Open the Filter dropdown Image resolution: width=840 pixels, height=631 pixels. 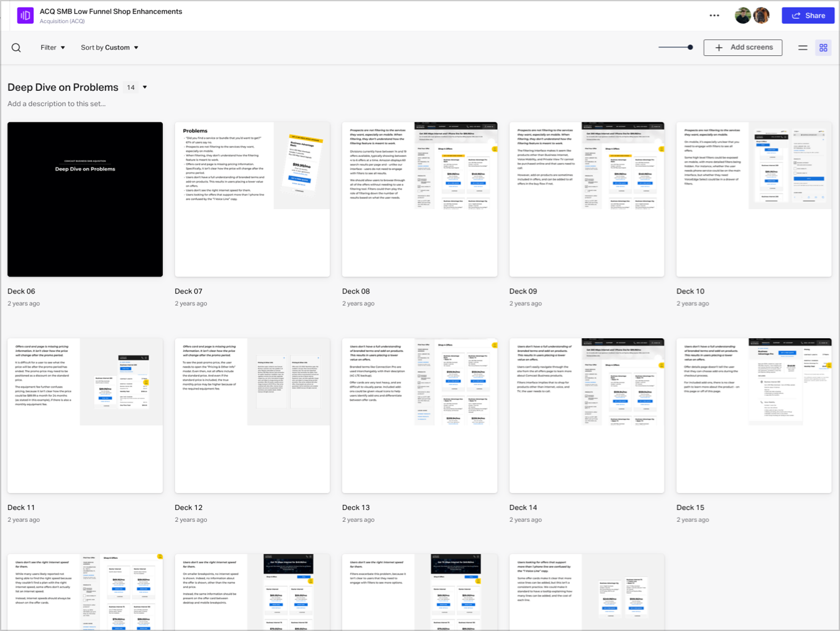[53, 48]
